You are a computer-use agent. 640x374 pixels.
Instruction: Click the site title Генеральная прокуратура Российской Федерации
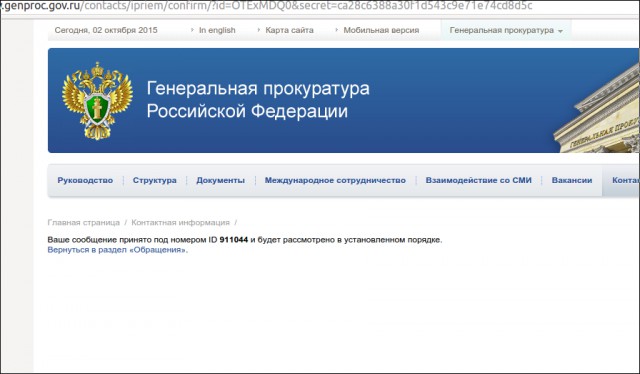(258, 100)
